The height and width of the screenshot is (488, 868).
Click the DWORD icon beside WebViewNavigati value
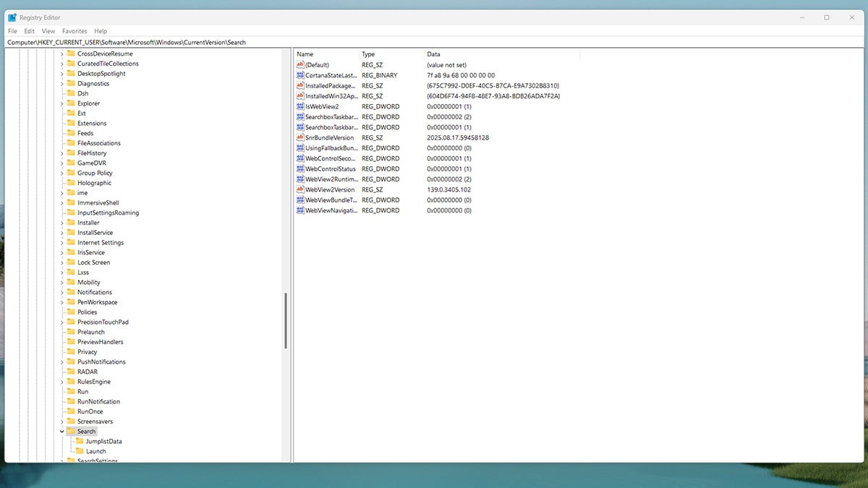point(300,210)
